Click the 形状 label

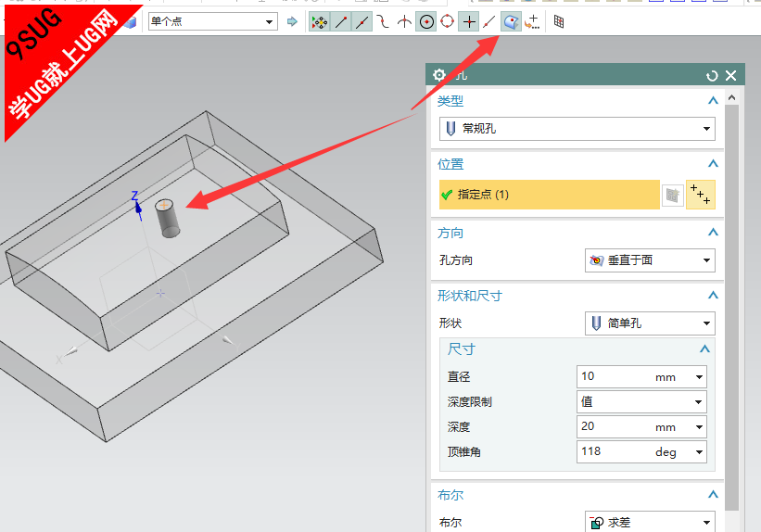tap(450, 323)
